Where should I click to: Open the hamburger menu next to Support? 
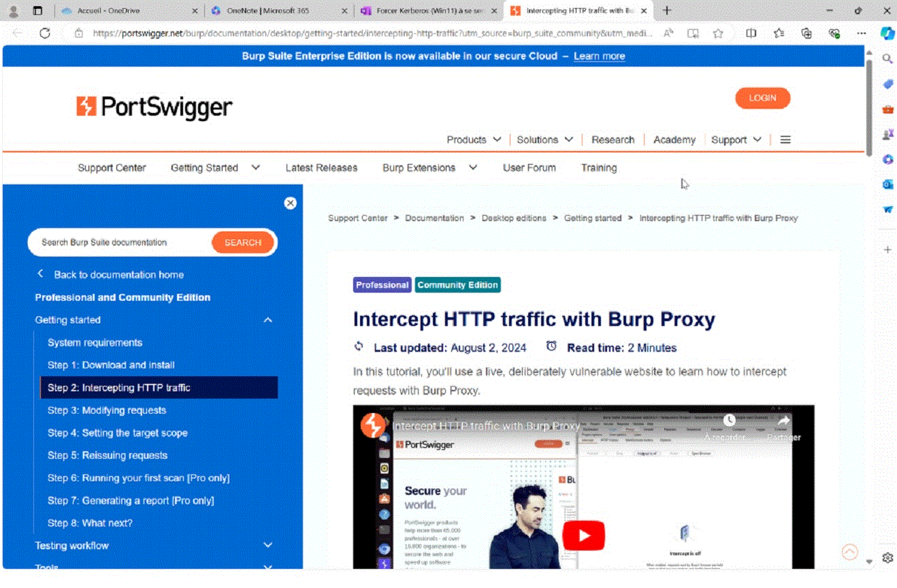pos(785,140)
